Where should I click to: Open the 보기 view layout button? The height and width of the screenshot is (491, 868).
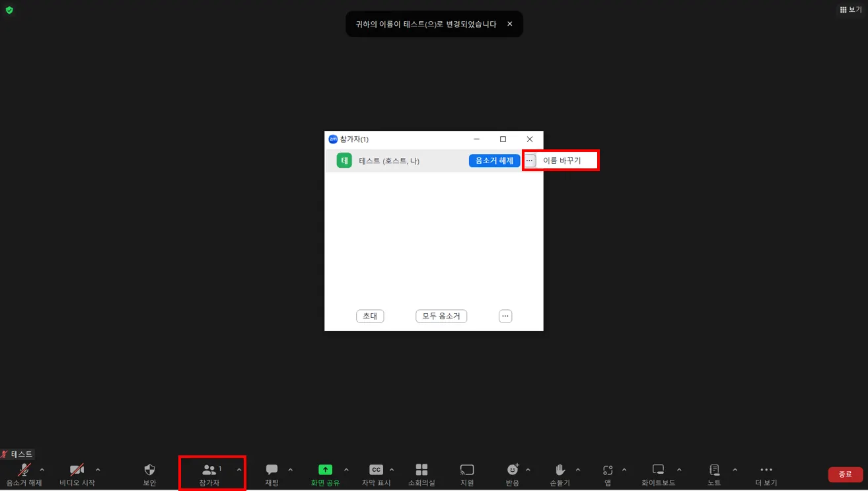851,10
